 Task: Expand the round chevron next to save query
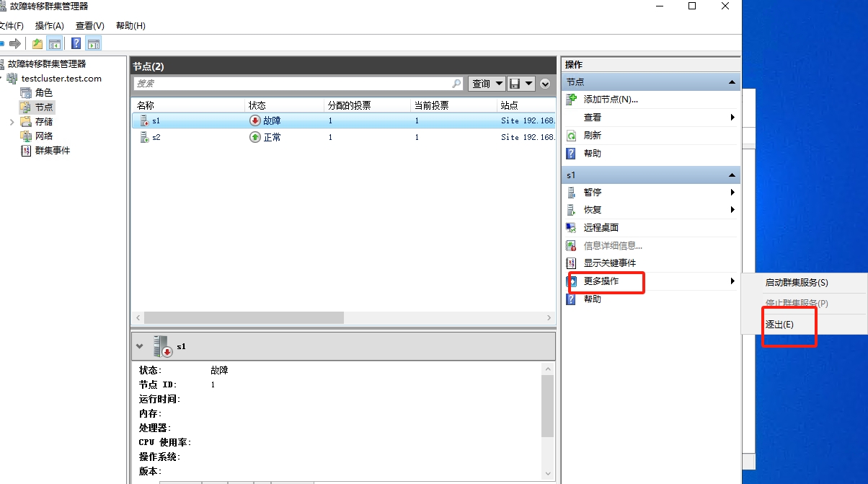[545, 84]
